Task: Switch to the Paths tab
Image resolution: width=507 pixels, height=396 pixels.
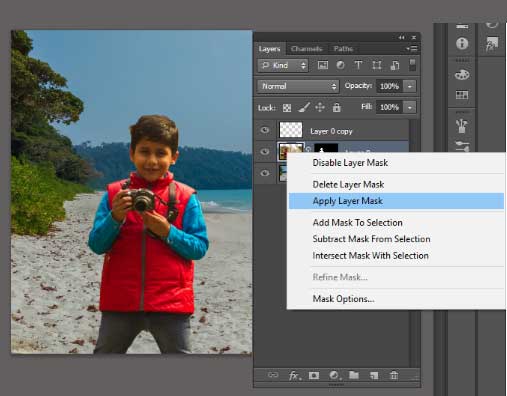Action: coord(343,49)
